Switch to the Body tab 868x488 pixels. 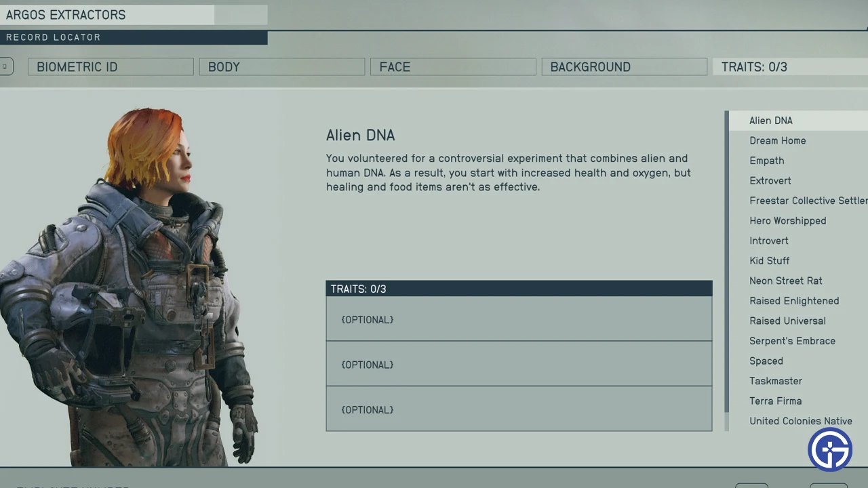tap(281, 66)
